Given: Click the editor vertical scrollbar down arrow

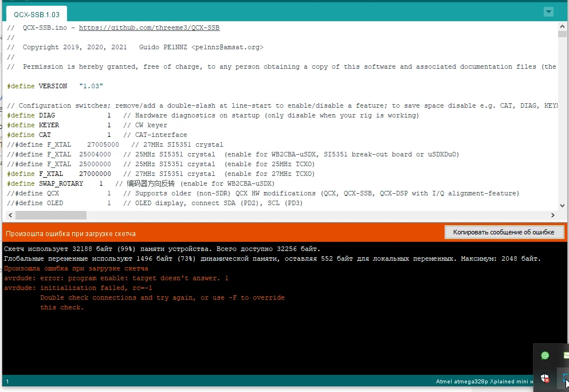Looking at the screenshot, I should pos(562,205).
